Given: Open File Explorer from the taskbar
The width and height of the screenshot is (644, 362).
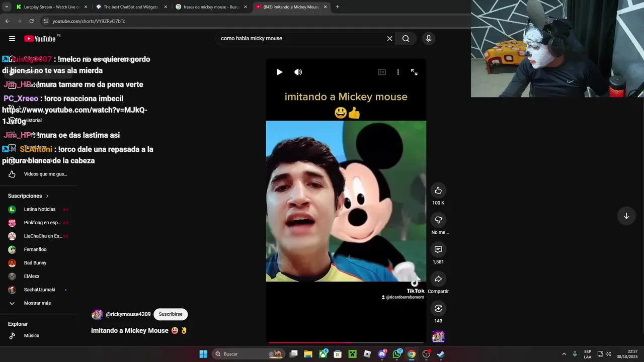Looking at the screenshot, I should (308, 354).
